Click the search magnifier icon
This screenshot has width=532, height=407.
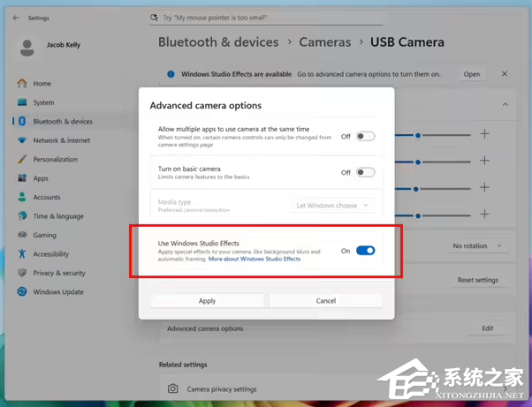(x=154, y=18)
